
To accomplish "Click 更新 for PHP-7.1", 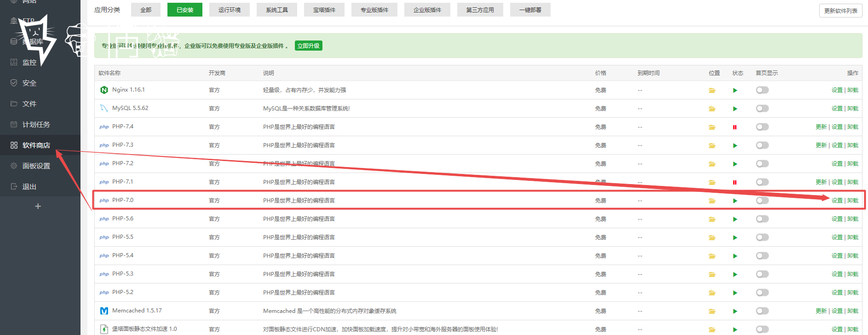I will tap(821, 182).
